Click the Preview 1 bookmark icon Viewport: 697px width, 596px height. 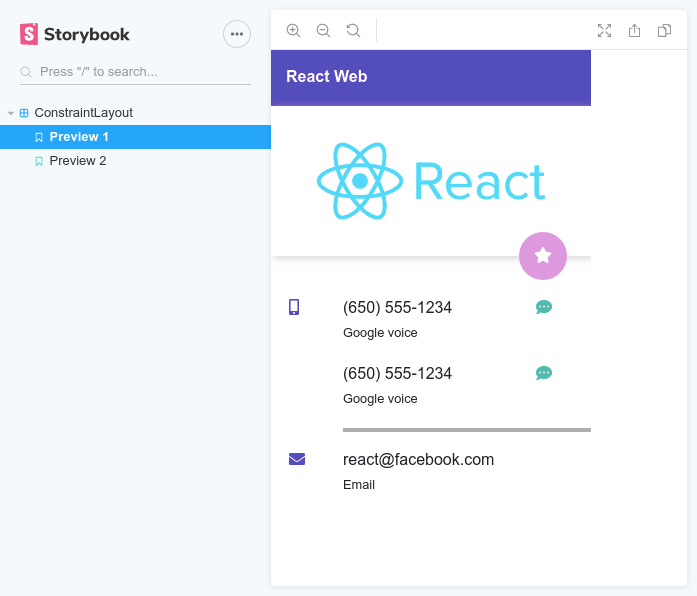(39, 137)
